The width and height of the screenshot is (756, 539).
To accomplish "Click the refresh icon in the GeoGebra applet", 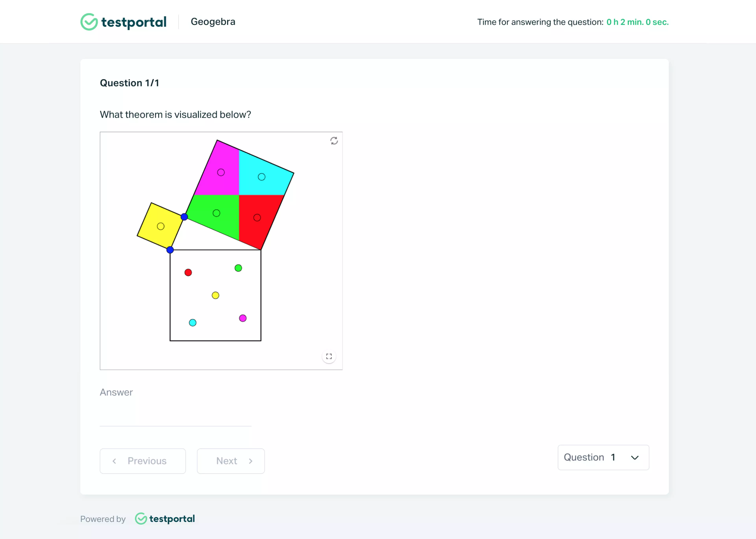I will click(334, 141).
